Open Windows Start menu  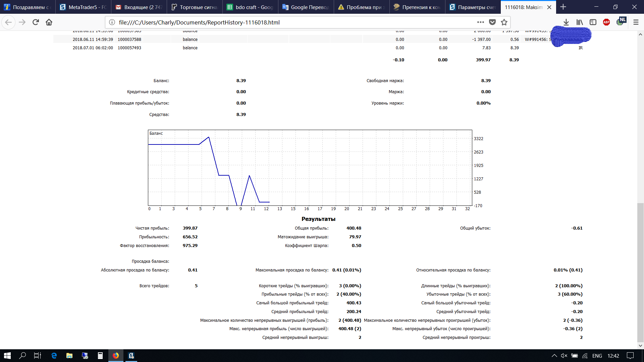click(7, 356)
